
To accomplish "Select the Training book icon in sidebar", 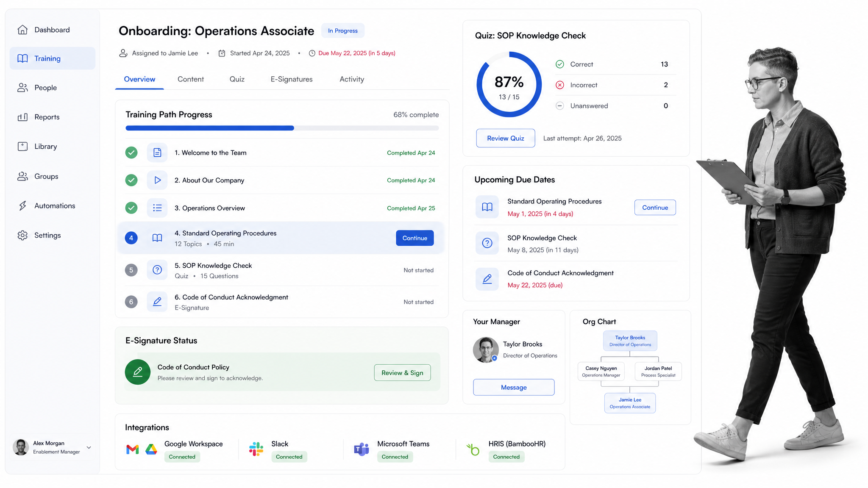I will point(22,58).
